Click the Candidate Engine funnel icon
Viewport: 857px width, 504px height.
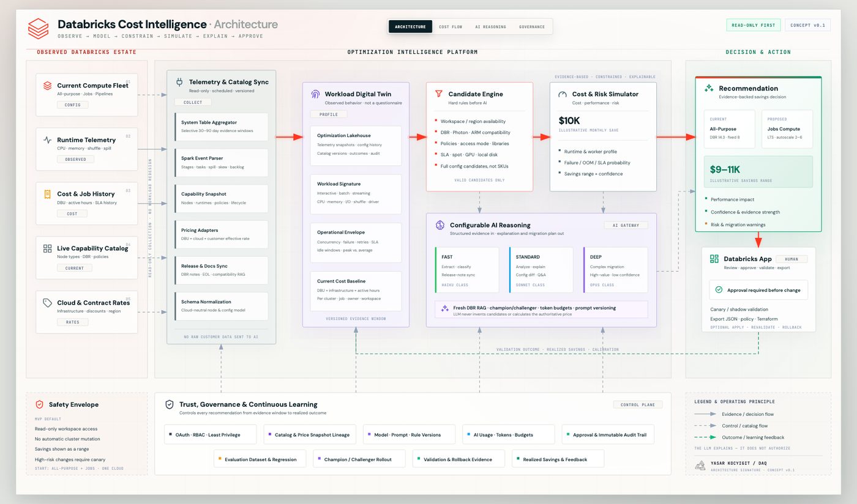click(x=438, y=94)
